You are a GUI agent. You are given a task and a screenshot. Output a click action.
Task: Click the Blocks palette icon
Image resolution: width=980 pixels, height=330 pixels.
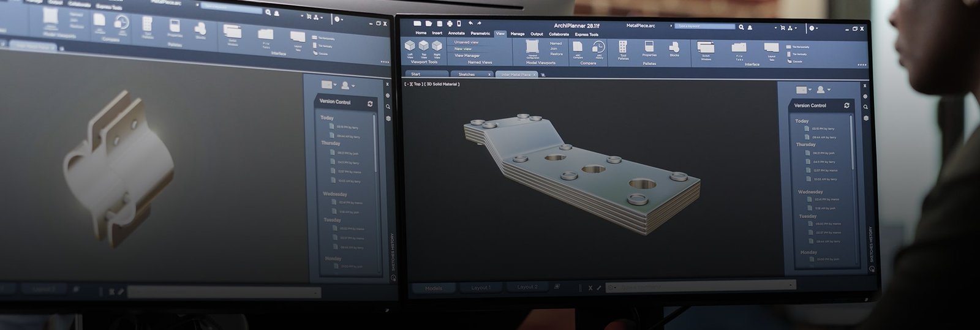click(674, 48)
